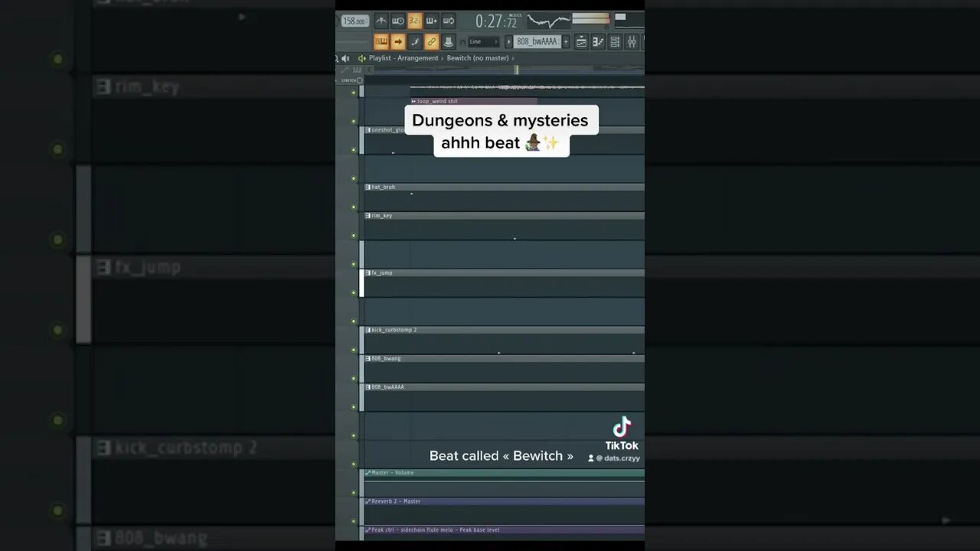Image resolution: width=980 pixels, height=551 pixels.
Task: Toggle wait for input before recording
Action: tap(398, 21)
